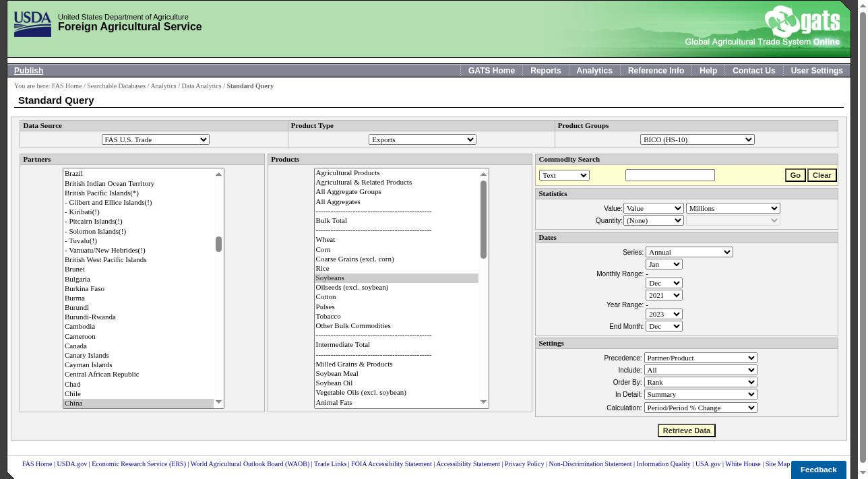Select Soybeans in Products list

396,278
